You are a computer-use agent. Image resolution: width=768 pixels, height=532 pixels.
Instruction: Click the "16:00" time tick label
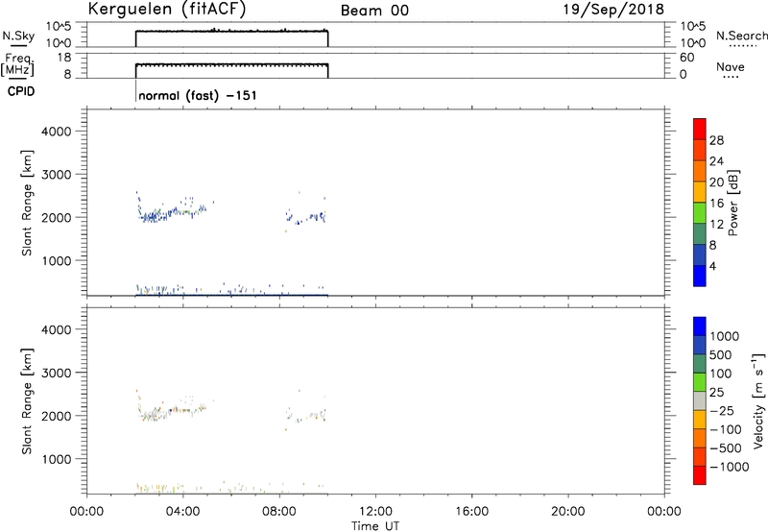coord(471,512)
